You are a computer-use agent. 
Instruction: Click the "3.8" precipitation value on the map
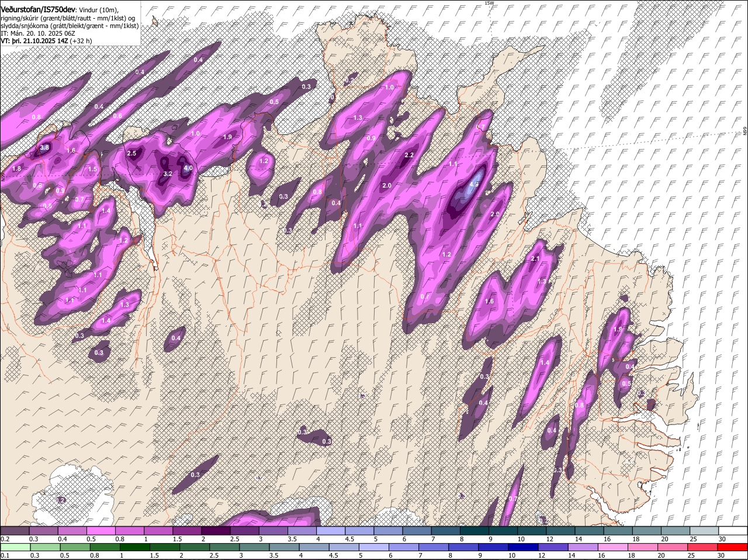44,148
